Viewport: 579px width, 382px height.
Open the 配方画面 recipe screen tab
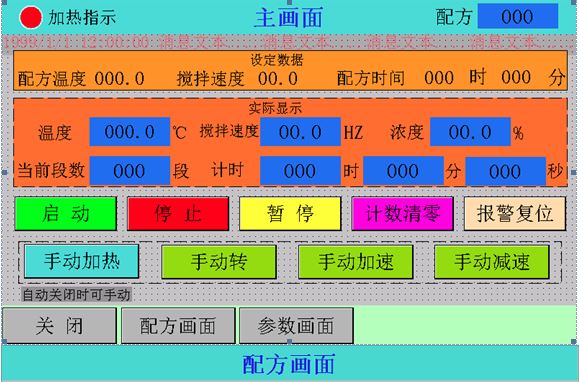pyautogui.click(x=178, y=326)
